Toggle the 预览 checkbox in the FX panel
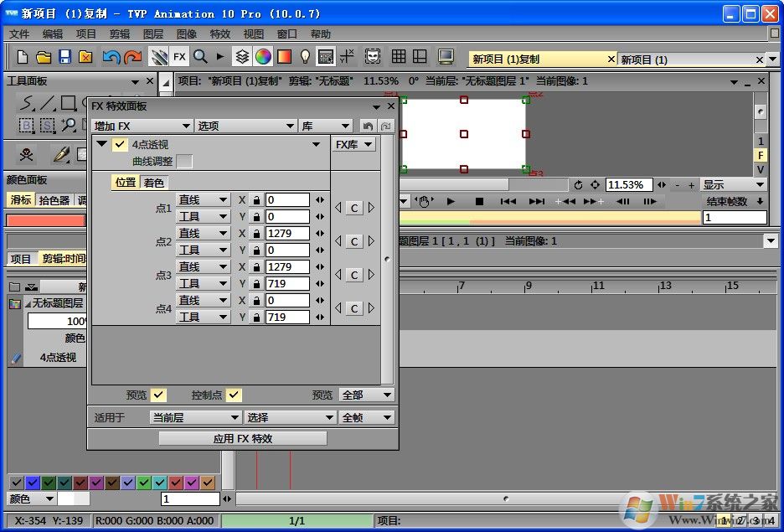Screen dimensions: 784x532 tap(158, 394)
